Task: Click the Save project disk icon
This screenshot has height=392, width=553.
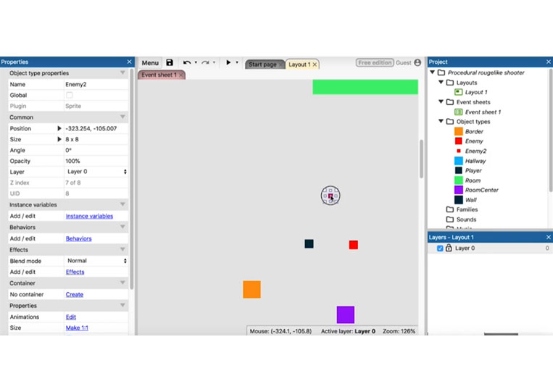Action: pyautogui.click(x=170, y=62)
